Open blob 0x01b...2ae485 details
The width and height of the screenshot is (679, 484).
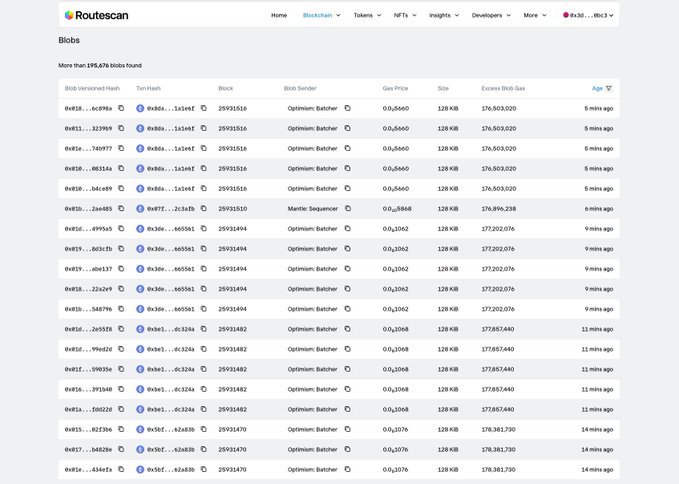point(88,209)
